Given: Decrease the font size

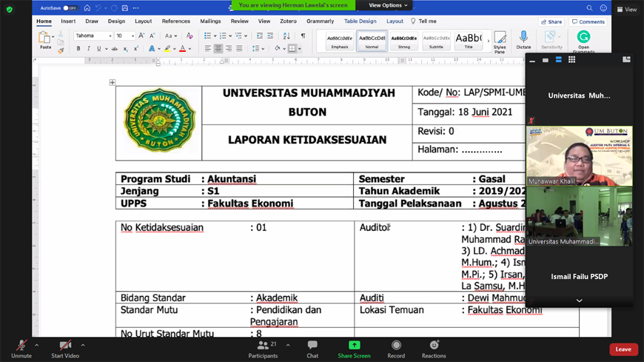Looking at the screenshot, I should (x=152, y=36).
